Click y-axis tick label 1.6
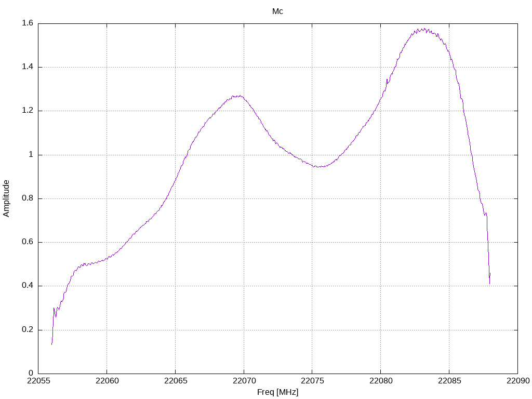This screenshot has width=532, height=399. click(28, 23)
